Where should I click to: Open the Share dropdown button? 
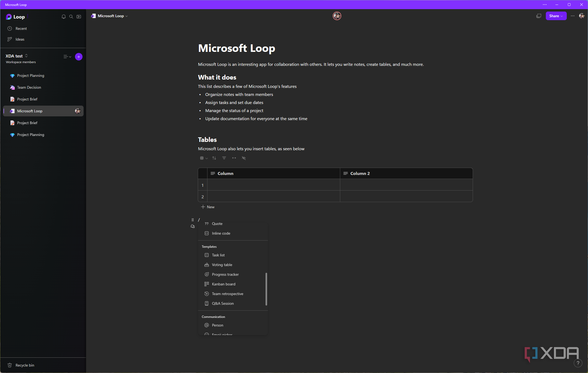click(x=556, y=16)
